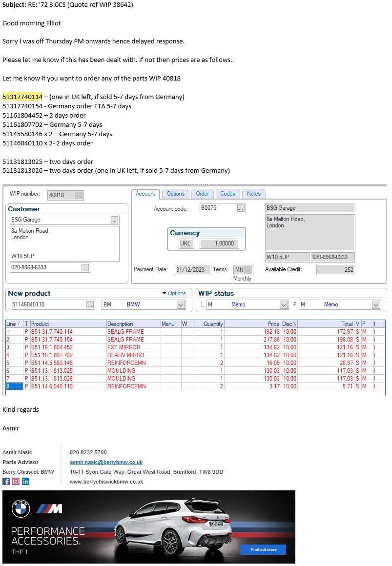This screenshot has height=566, width=392.
Task: Switch to the Order tab
Action: tap(202, 194)
